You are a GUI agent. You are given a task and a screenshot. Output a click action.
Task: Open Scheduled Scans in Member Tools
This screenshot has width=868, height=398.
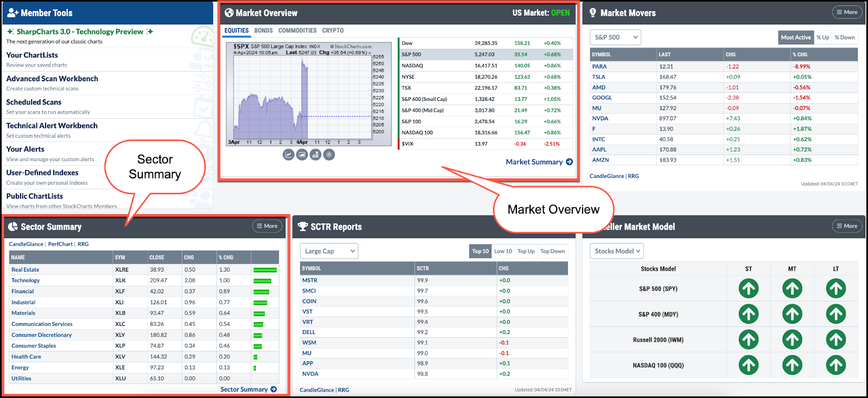tap(34, 102)
